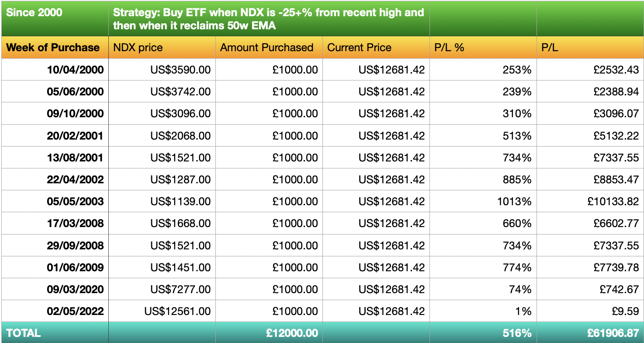Click the TOTAL row label
The image size is (644, 343).
tap(55, 332)
